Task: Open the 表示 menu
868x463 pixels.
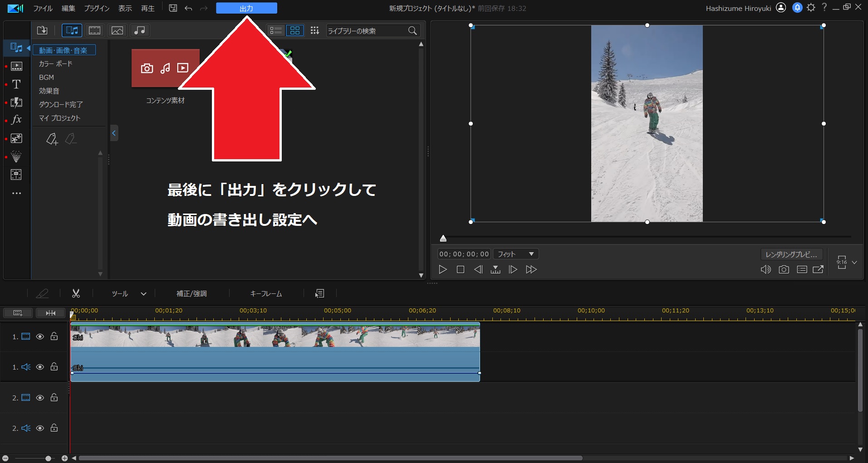Action: [125, 8]
